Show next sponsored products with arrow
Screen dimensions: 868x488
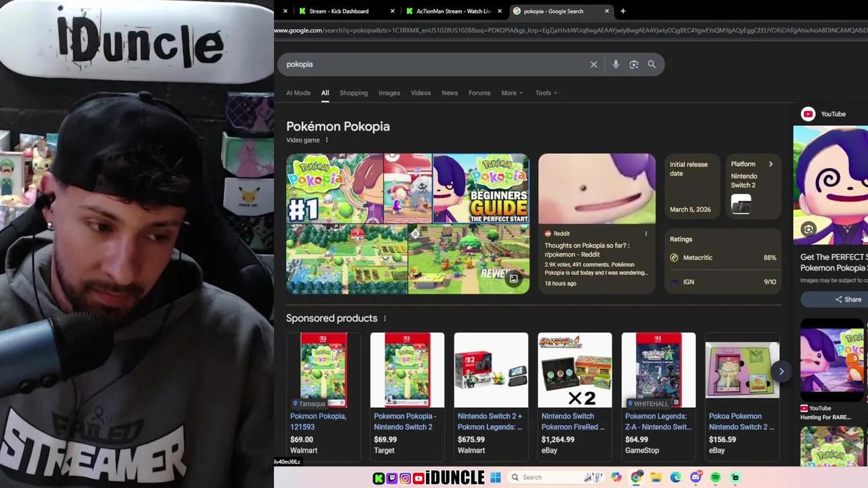point(781,371)
